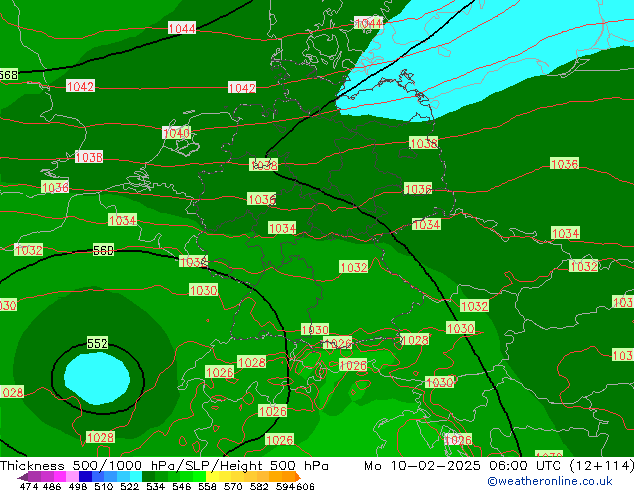Select the (12+114) forecast hour text
This screenshot has height=490, width=634.
pyautogui.click(x=602, y=465)
